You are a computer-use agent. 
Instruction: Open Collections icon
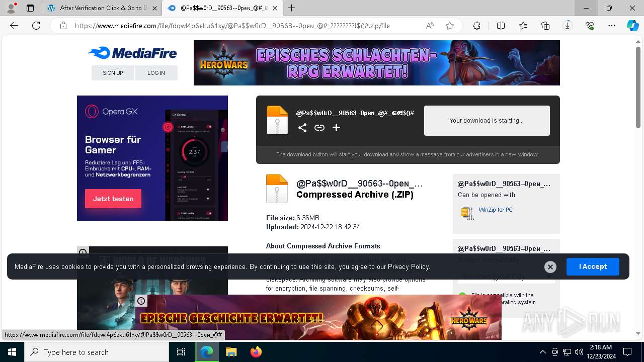pos(545,26)
